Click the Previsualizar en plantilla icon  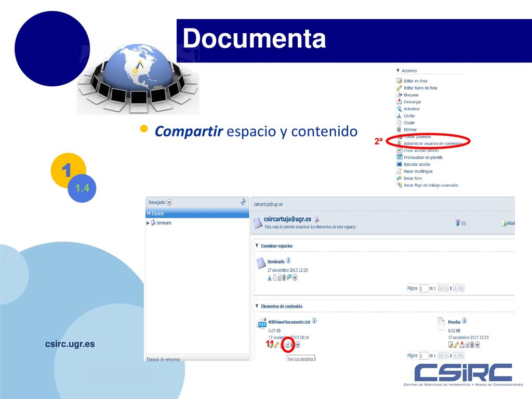click(400, 157)
